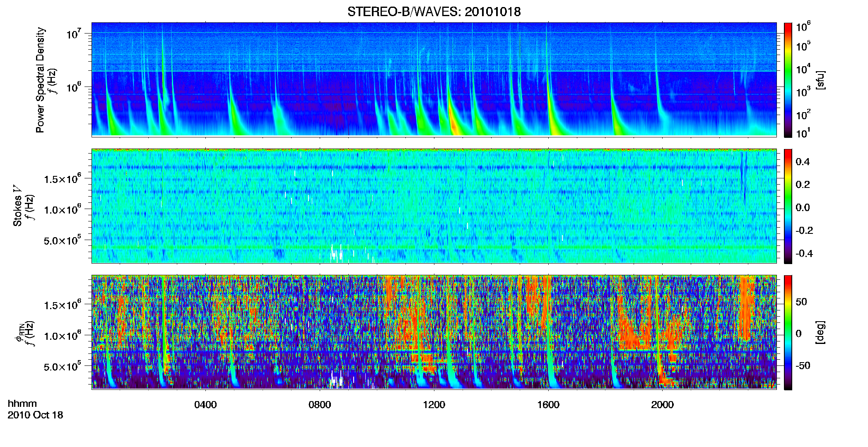Click the 1600 time tick label
This screenshot has width=868, height=447.
[548, 405]
